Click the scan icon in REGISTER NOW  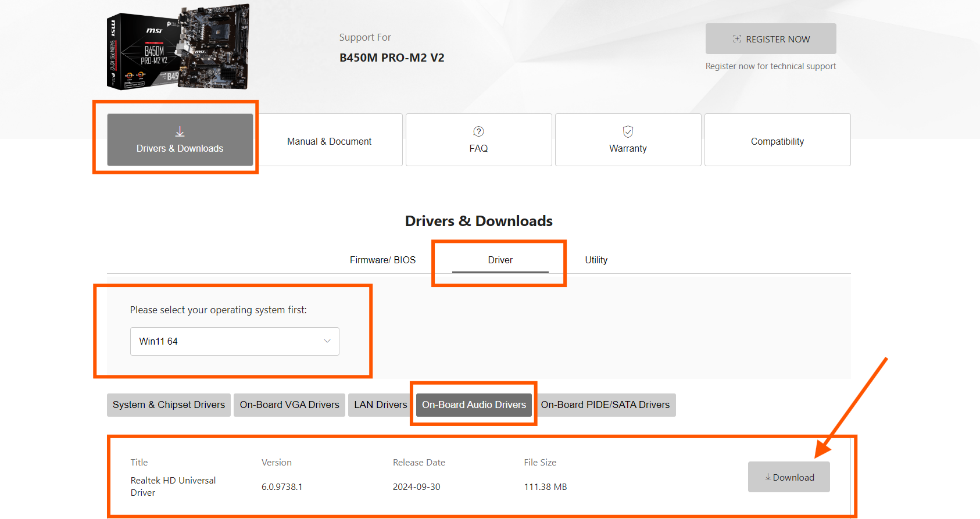(737, 39)
